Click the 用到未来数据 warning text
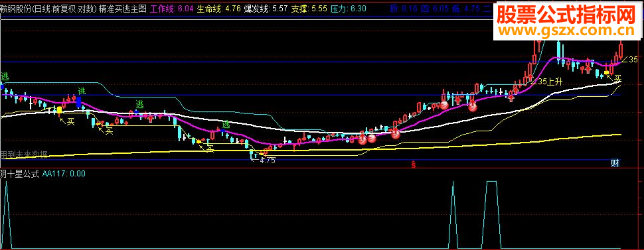Image resolution: width=644 pixels, height=250 pixels. click(x=24, y=155)
